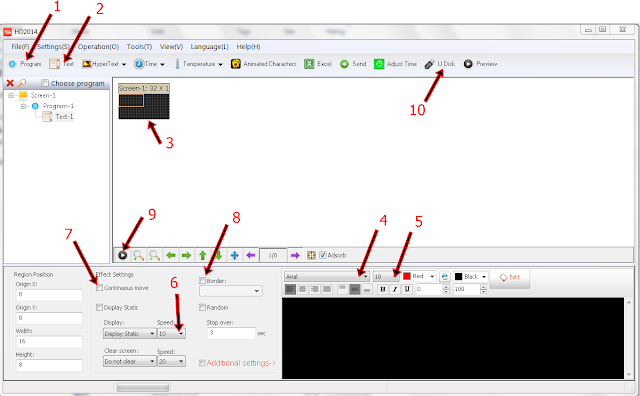Align text left in the editor

click(290, 289)
